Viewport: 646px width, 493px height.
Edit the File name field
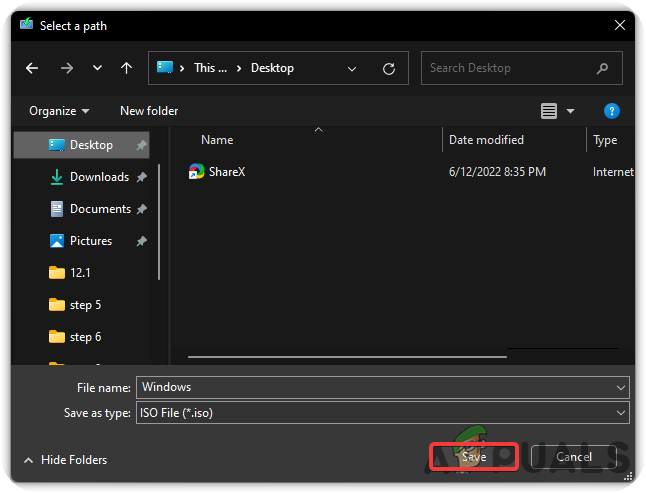pos(382,387)
